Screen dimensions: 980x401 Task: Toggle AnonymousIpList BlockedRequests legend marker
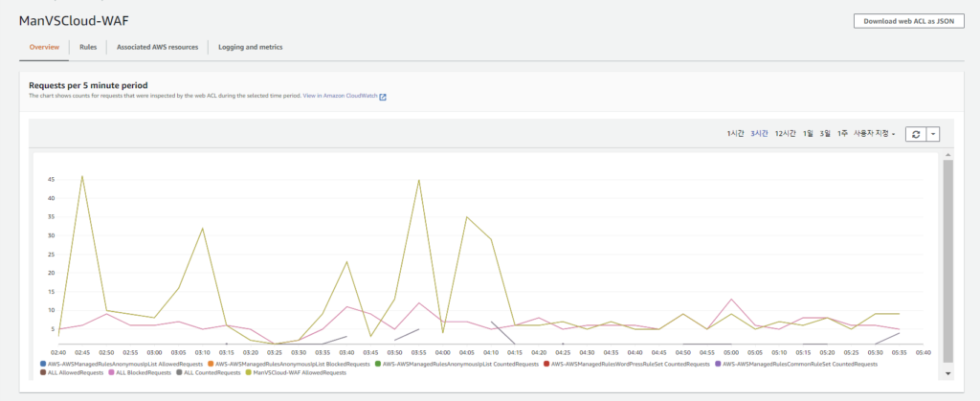click(x=212, y=365)
